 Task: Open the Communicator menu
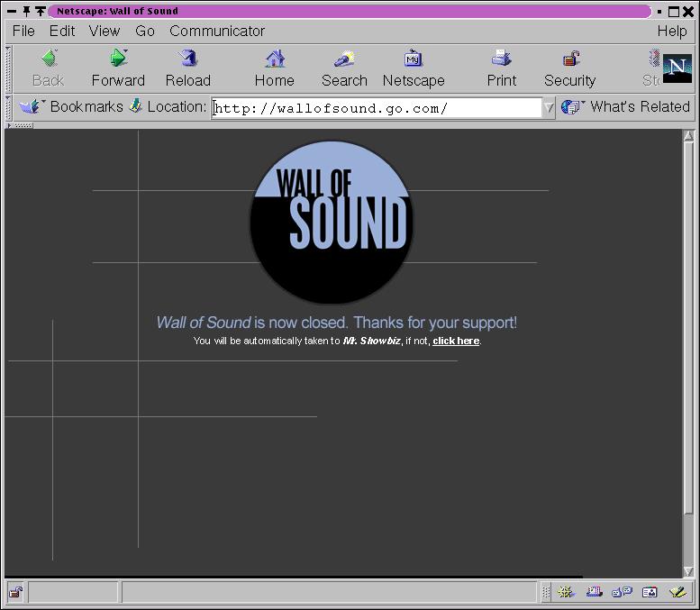coord(217,31)
